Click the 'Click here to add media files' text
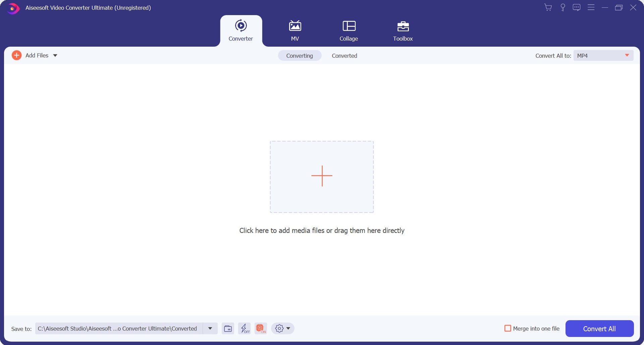644x345 pixels. click(322, 231)
